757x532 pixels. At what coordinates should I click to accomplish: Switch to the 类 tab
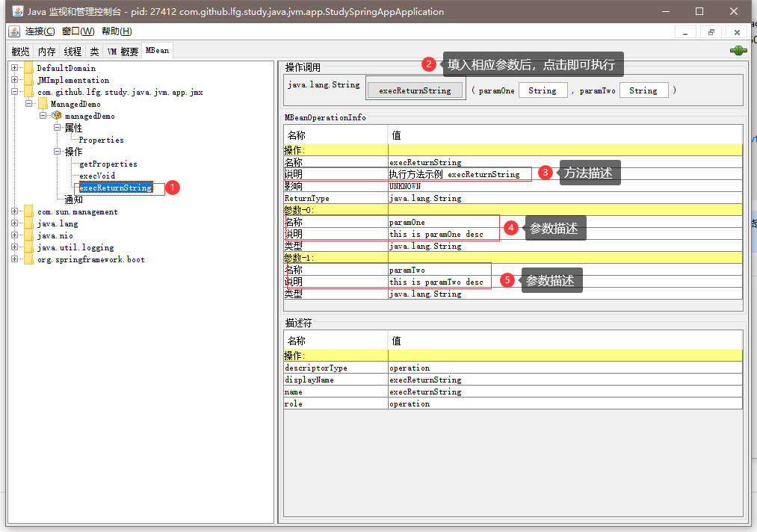(95, 51)
